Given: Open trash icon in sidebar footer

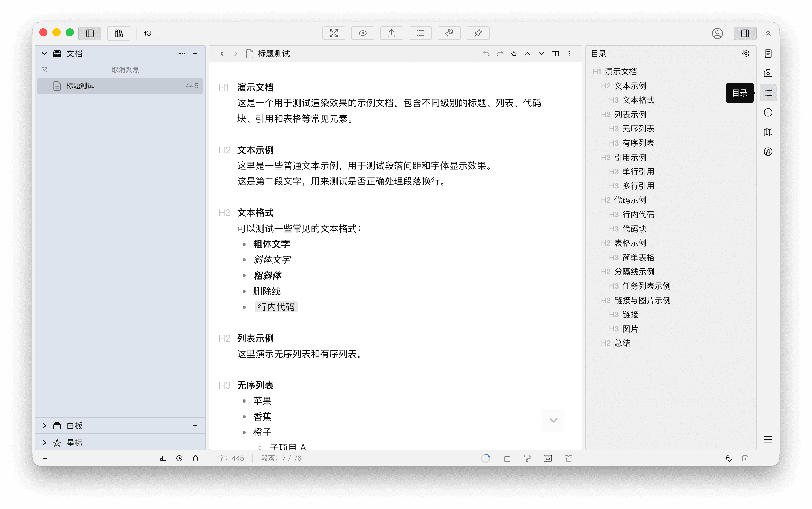Looking at the screenshot, I should pos(195,458).
